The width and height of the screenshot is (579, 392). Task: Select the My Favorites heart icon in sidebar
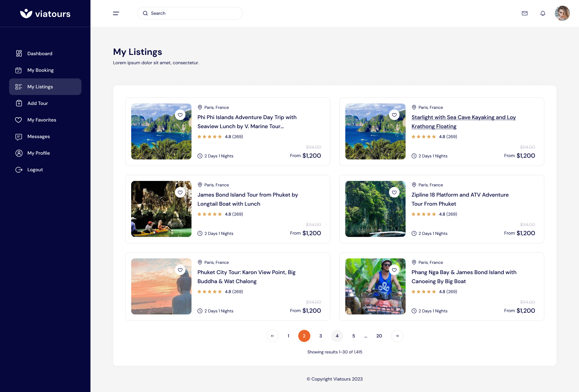click(x=19, y=120)
